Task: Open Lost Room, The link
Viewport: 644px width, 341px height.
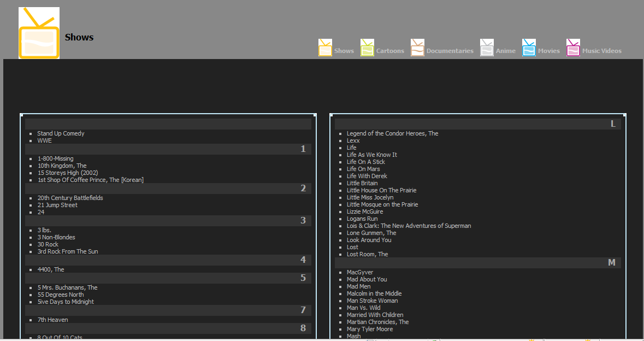Action: point(367,254)
